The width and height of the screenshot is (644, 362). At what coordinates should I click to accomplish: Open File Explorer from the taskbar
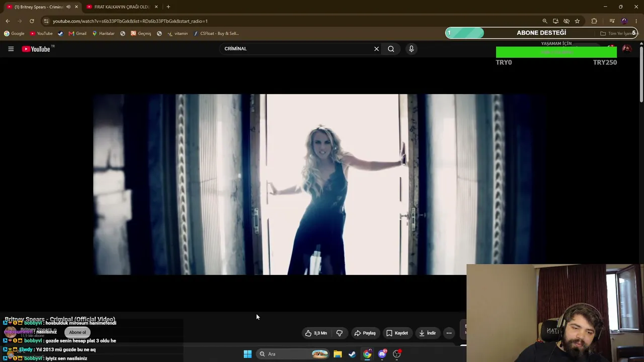(338, 354)
